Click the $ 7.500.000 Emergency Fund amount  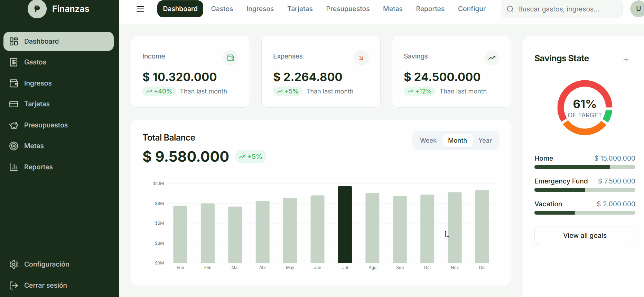point(617,181)
